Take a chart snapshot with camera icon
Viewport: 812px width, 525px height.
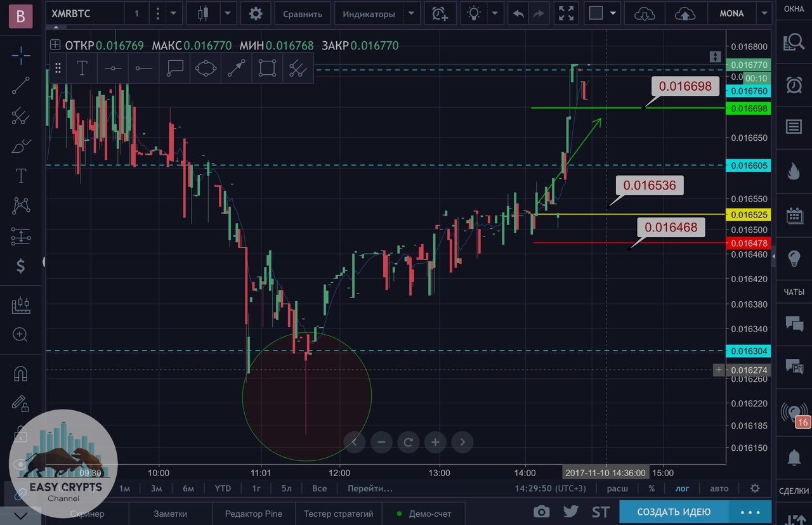coord(541,512)
